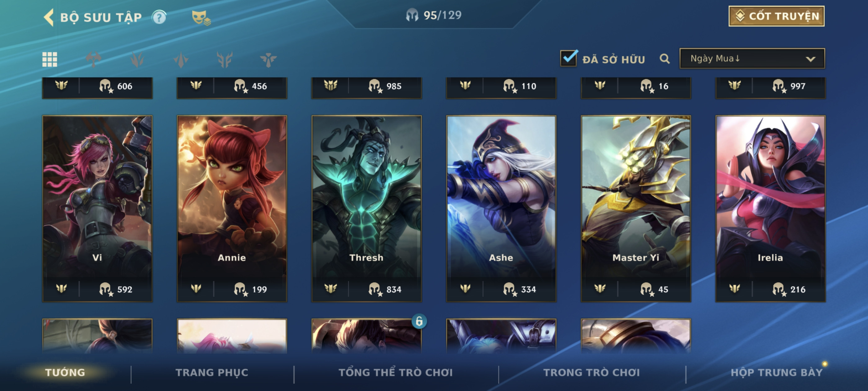This screenshot has width=868, height=391.
Task: Open the Master Yi champion card
Action: 636,209
